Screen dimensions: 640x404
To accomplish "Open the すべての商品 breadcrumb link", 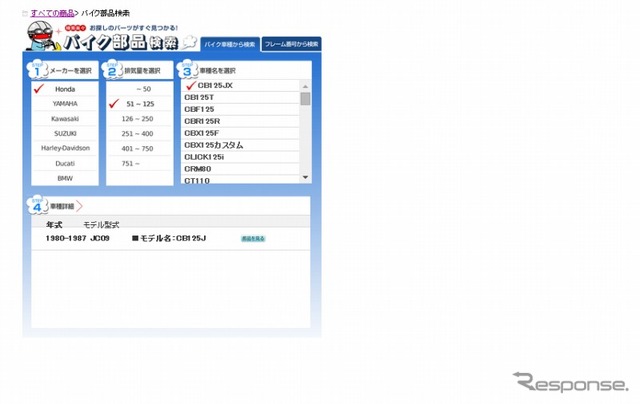I will coord(52,13).
